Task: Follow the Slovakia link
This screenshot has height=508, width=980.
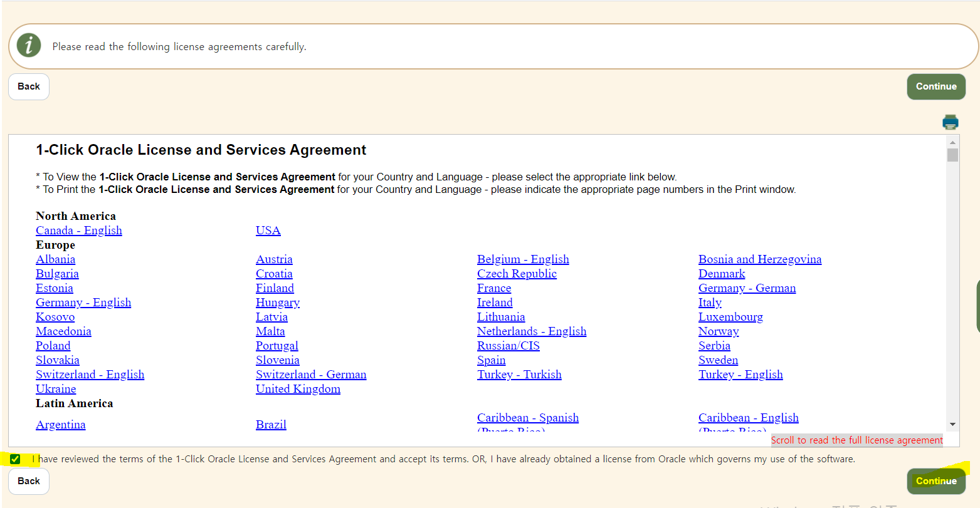Action: tap(58, 360)
